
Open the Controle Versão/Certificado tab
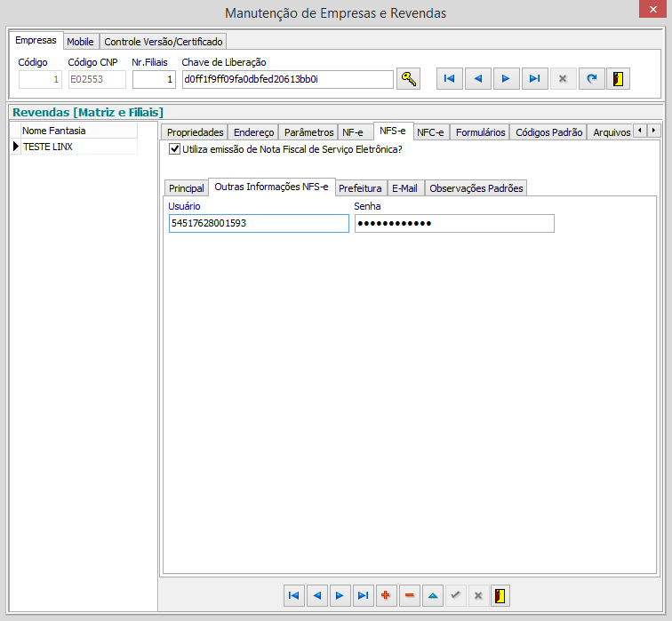164,42
